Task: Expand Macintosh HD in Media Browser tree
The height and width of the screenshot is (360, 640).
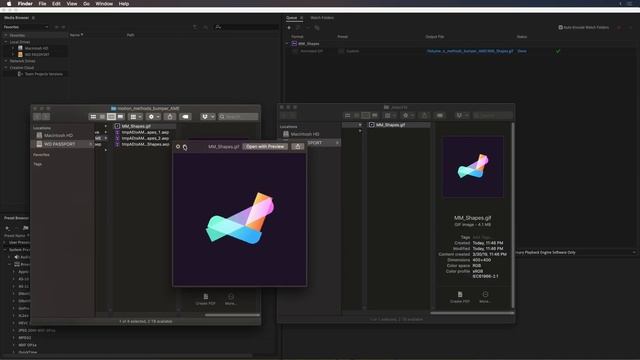Action: pyautogui.click(x=13, y=48)
